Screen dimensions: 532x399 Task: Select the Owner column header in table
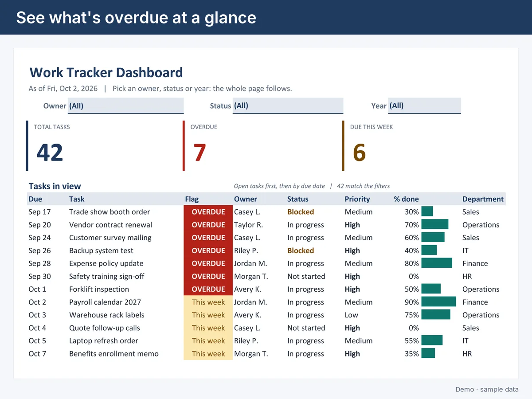246,199
